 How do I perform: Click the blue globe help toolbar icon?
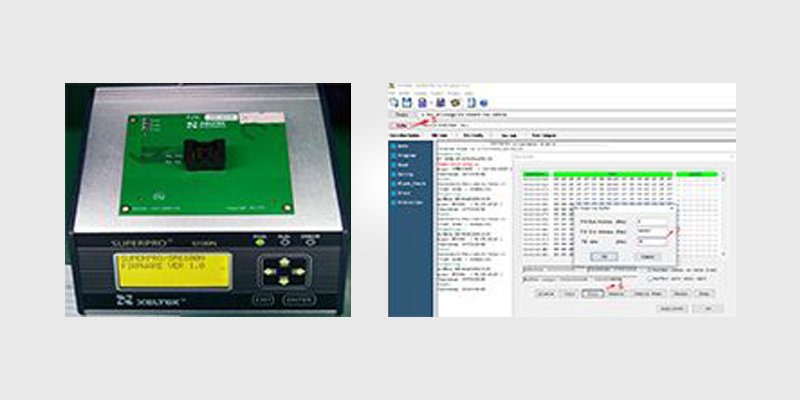click(x=483, y=103)
